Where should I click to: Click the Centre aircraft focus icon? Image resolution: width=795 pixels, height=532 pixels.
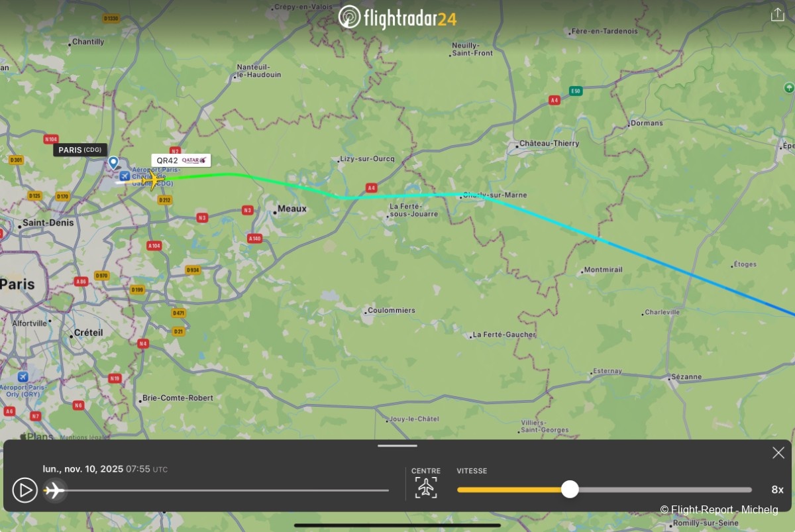point(426,488)
